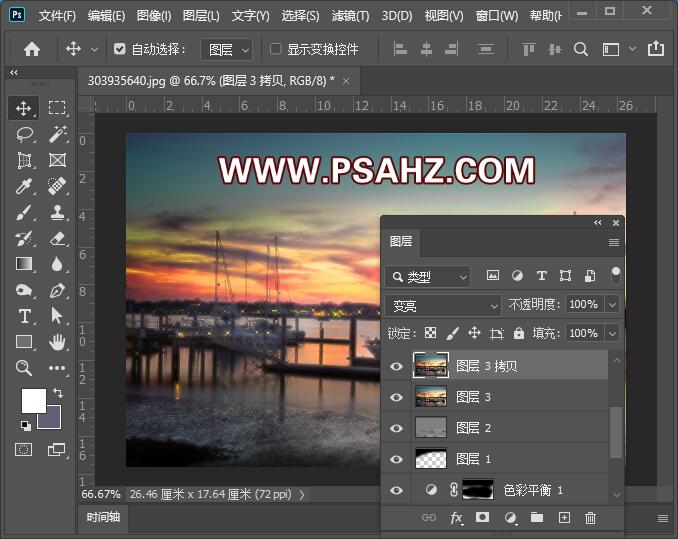
Task: Select the Rectangle shape tool
Action: pos(25,342)
